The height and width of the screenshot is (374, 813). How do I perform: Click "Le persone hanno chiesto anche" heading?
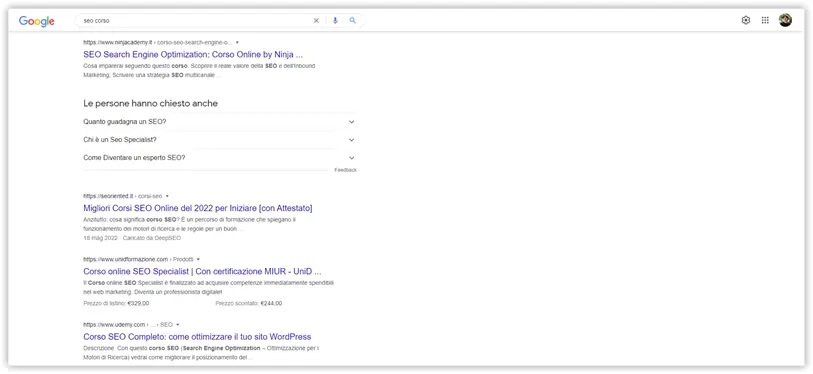click(150, 103)
